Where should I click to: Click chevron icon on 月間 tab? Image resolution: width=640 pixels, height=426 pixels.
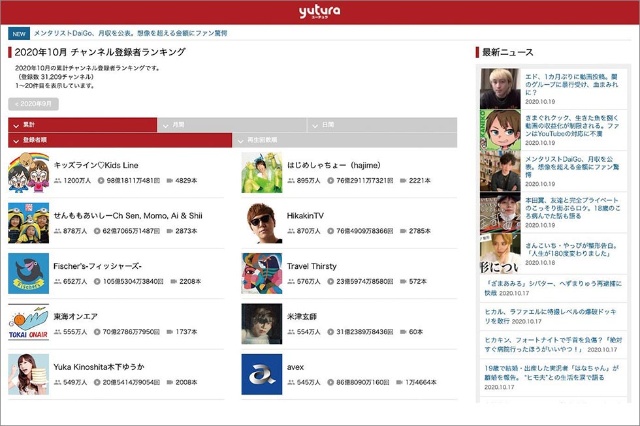165,126
